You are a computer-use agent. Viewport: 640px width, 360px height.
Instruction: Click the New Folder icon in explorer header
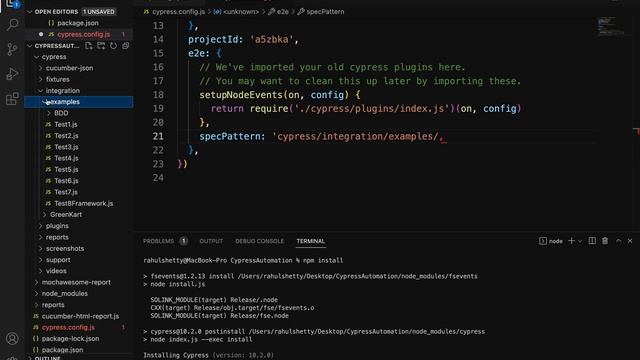101,46
